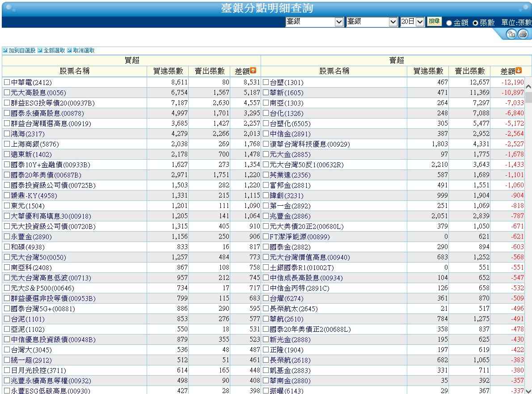Open stock 台塑化(6505)
Viewport: 532px width, 394px height.
point(290,123)
